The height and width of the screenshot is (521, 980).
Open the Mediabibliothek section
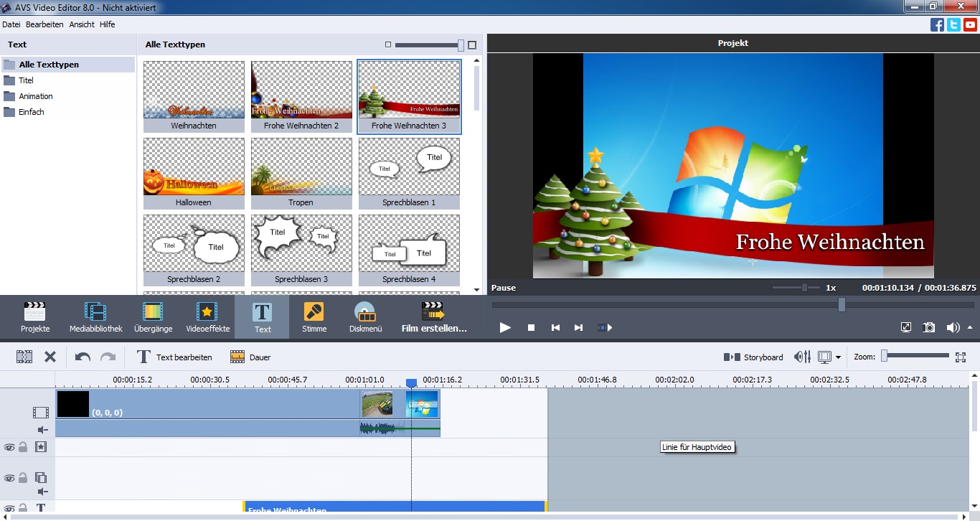click(95, 317)
